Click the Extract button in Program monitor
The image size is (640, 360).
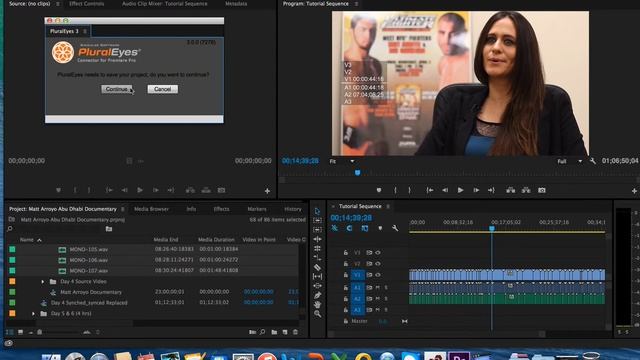(x=526, y=190)
